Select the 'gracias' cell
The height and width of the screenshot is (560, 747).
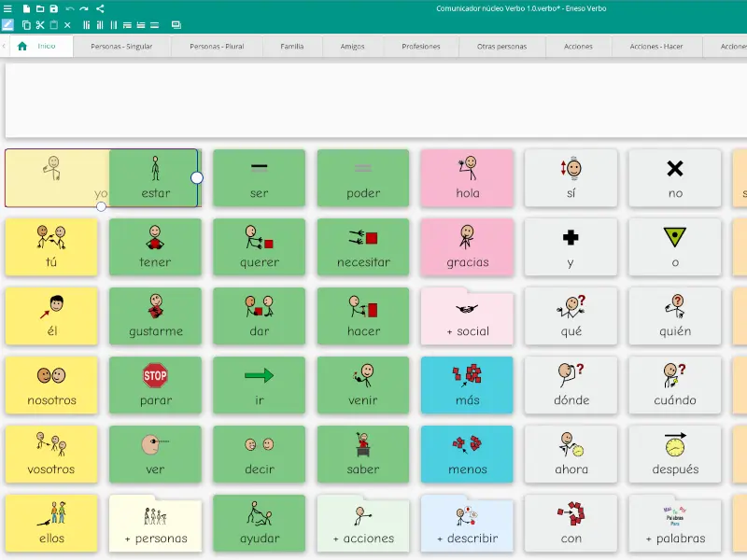point(467,246)
